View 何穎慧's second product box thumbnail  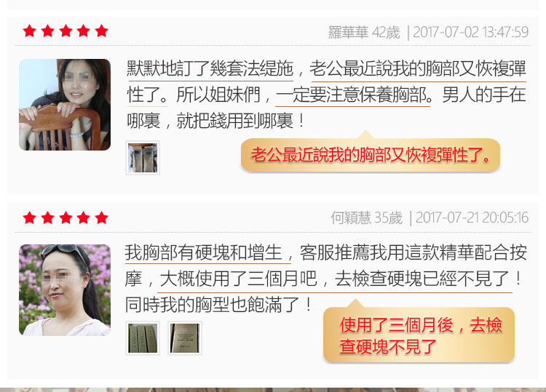click(x=185, y=338)
